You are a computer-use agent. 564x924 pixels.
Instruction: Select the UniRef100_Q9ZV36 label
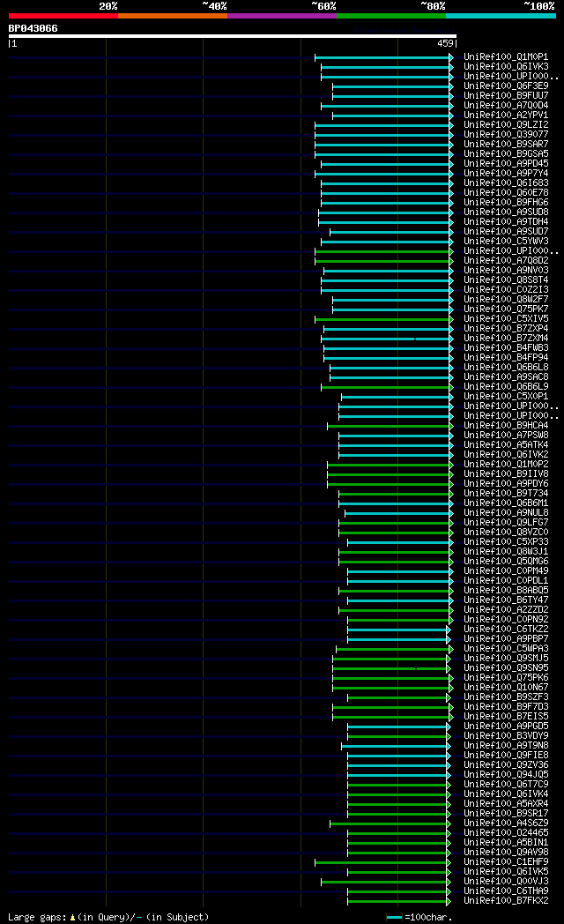506,765
